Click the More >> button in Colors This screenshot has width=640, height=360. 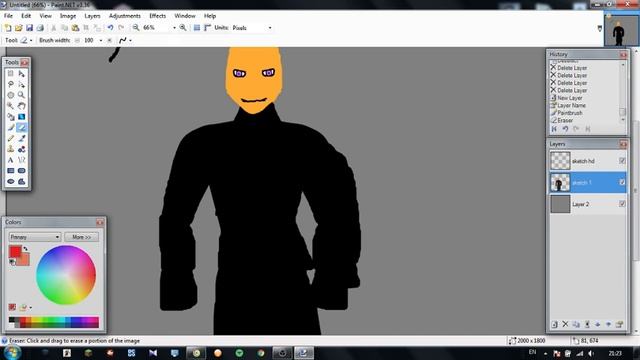pos(81,237)
